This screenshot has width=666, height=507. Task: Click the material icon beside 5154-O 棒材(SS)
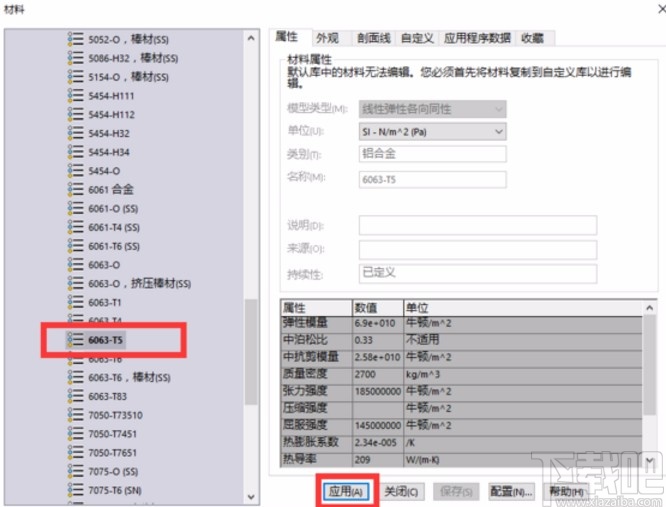click(x=76, y=76)
